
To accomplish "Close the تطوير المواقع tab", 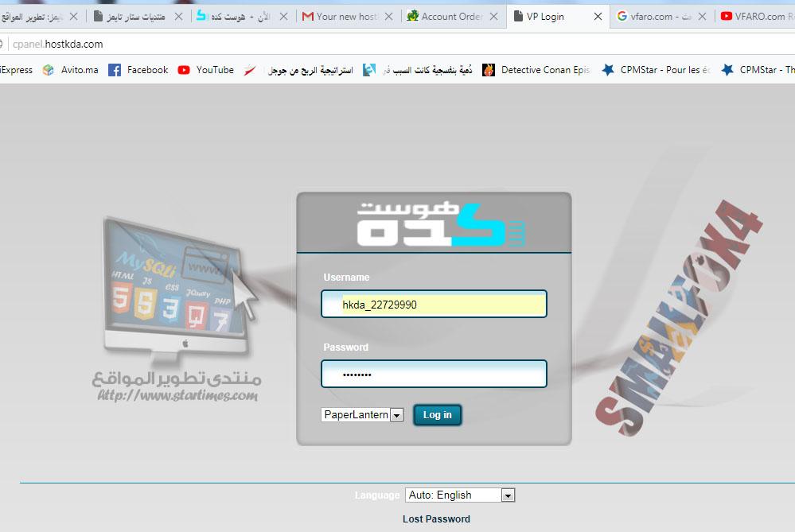I will point(73,16).
